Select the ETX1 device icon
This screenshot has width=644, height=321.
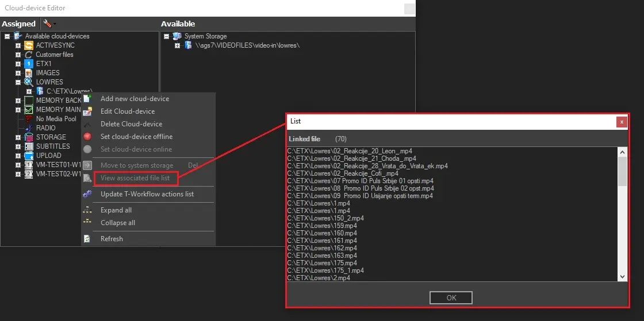(29, 64)
